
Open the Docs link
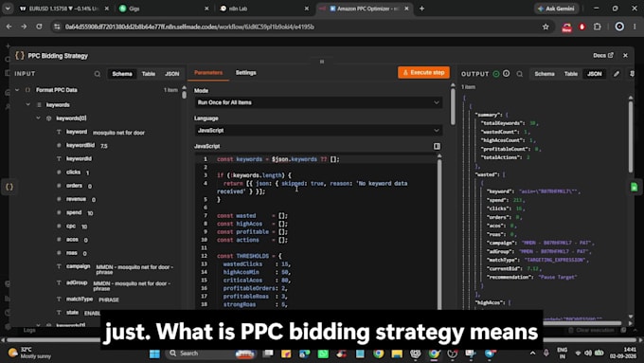click(603, 55)
